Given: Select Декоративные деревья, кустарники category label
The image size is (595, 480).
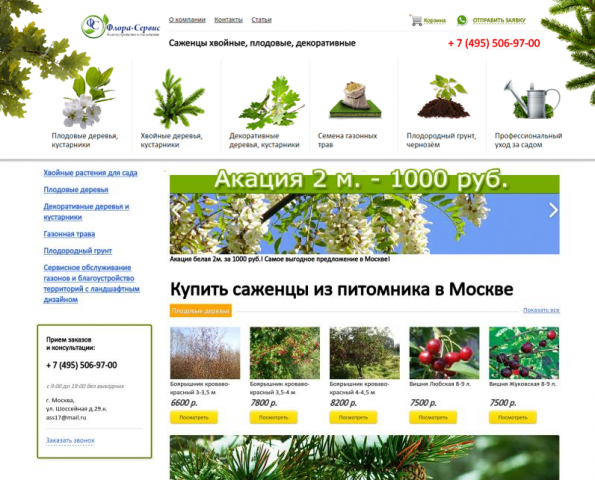Looking at the screenshot, I should pyautogui.click(x=264, y=140).
